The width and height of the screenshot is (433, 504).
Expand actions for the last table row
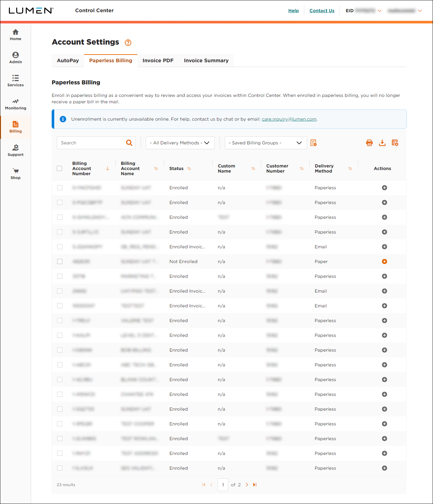tap(385, 468)
